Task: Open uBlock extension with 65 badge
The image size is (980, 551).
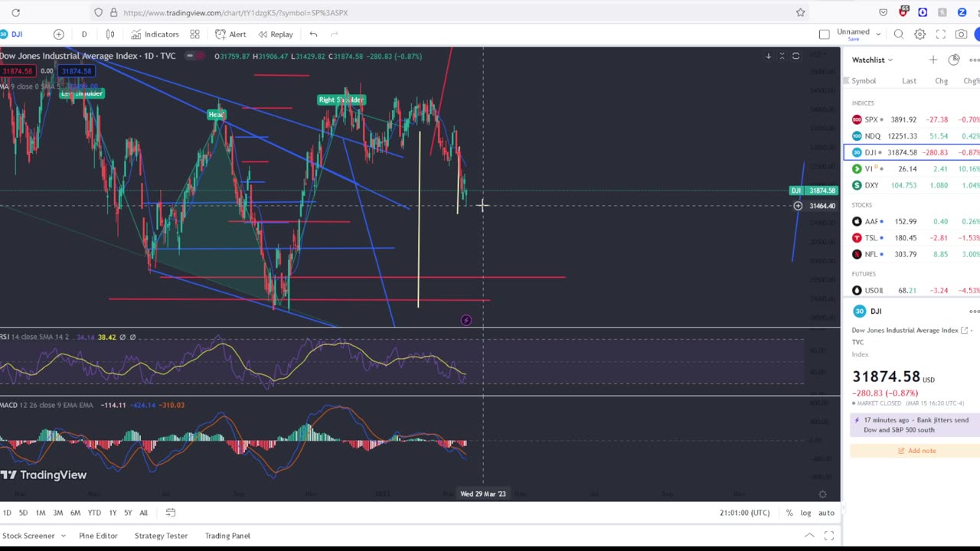Action: 903,11
